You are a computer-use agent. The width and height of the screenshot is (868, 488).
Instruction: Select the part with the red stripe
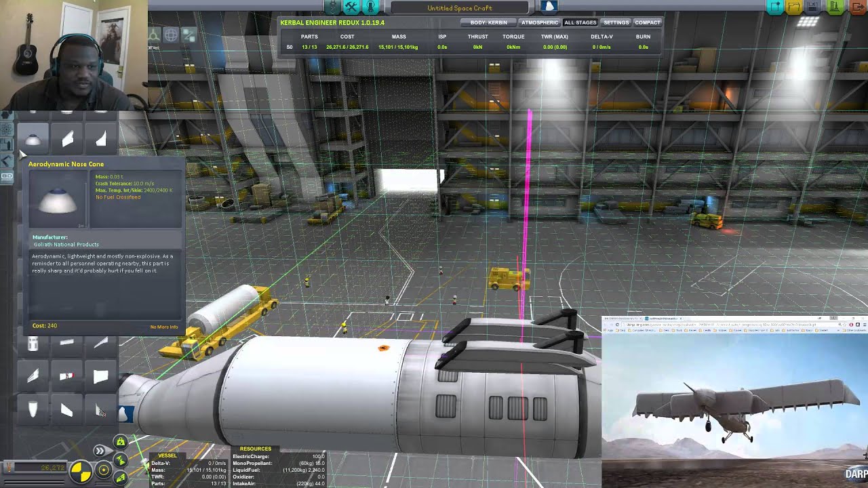67,375
